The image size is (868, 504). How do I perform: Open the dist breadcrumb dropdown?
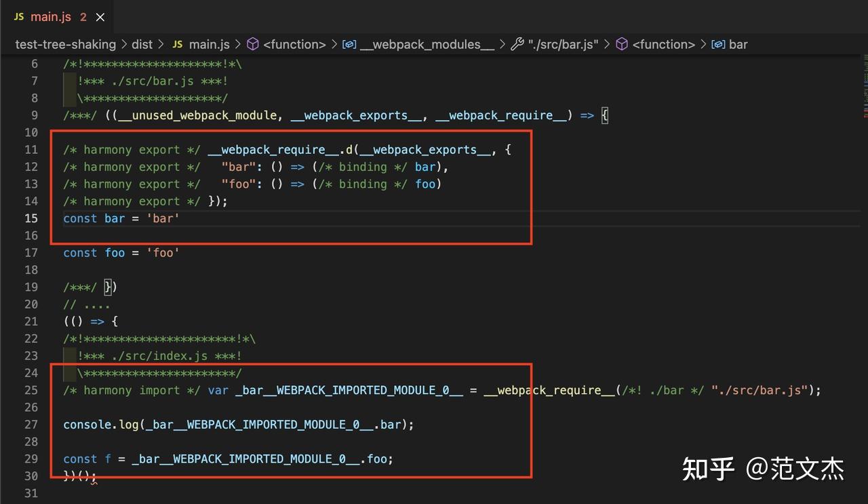[142, 44]
